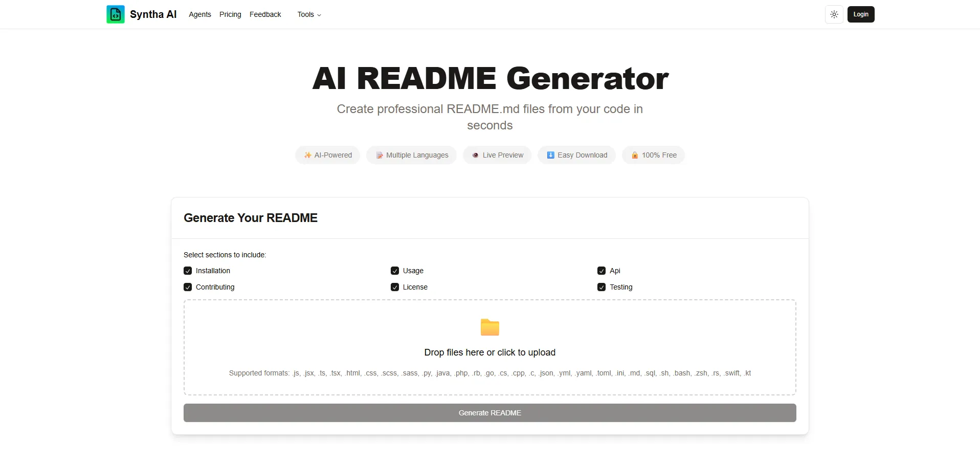This screenshot has width=980, height=465.
Task: Click the eye icon on Live Preview
Action: point(475,155)
